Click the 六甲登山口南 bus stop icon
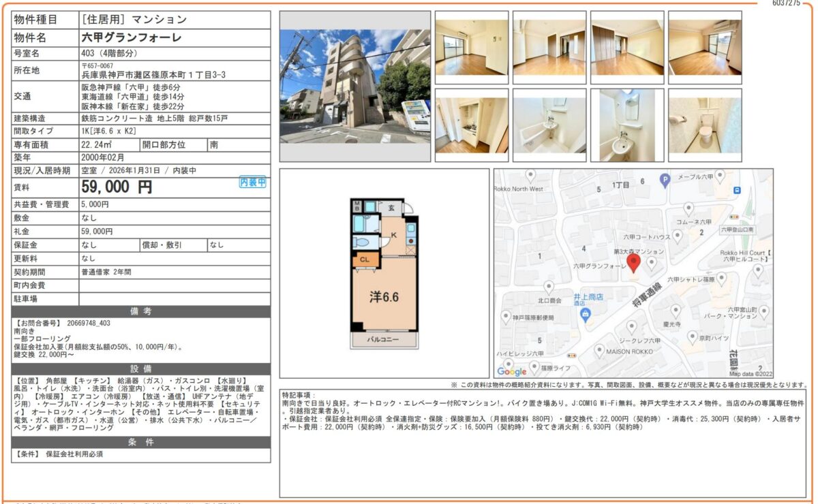This screenshot has width=818, height=504. [737, 190]
